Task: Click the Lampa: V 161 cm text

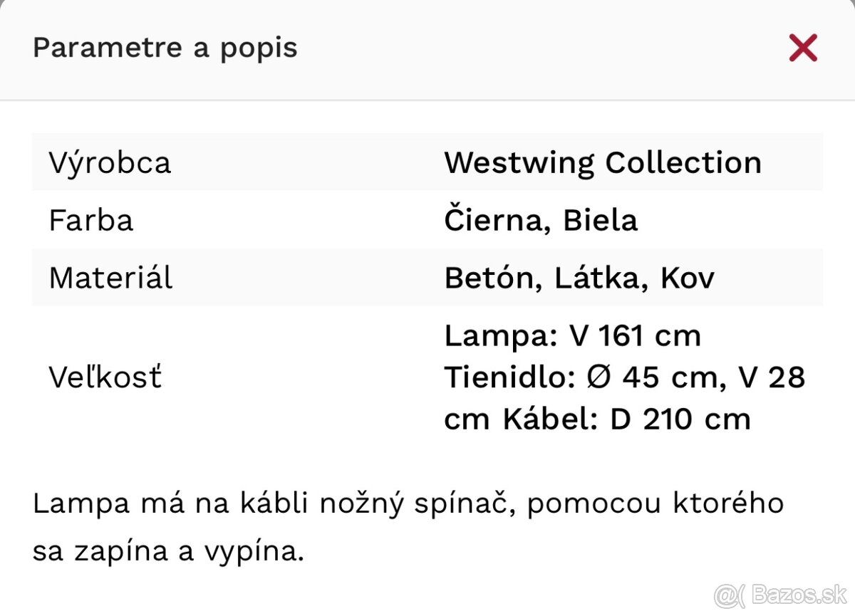Action: pyautogui.click(x=572, y=335)
